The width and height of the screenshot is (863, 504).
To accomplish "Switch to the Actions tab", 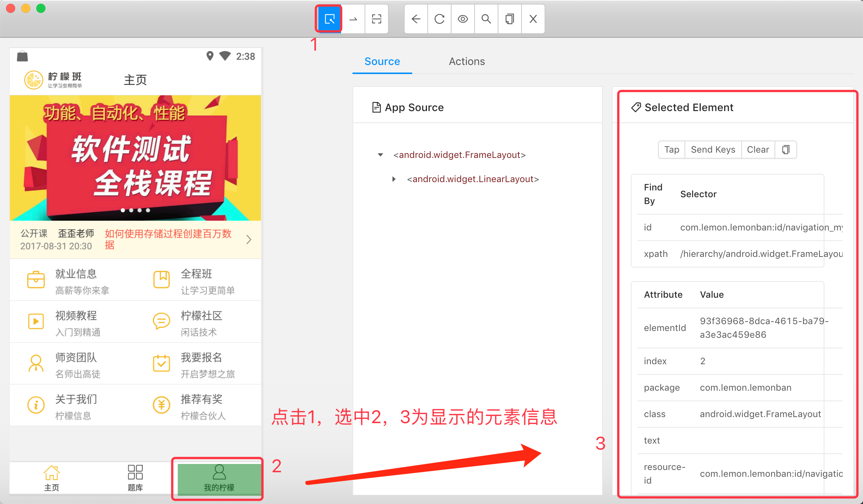I will coord(467,61).
